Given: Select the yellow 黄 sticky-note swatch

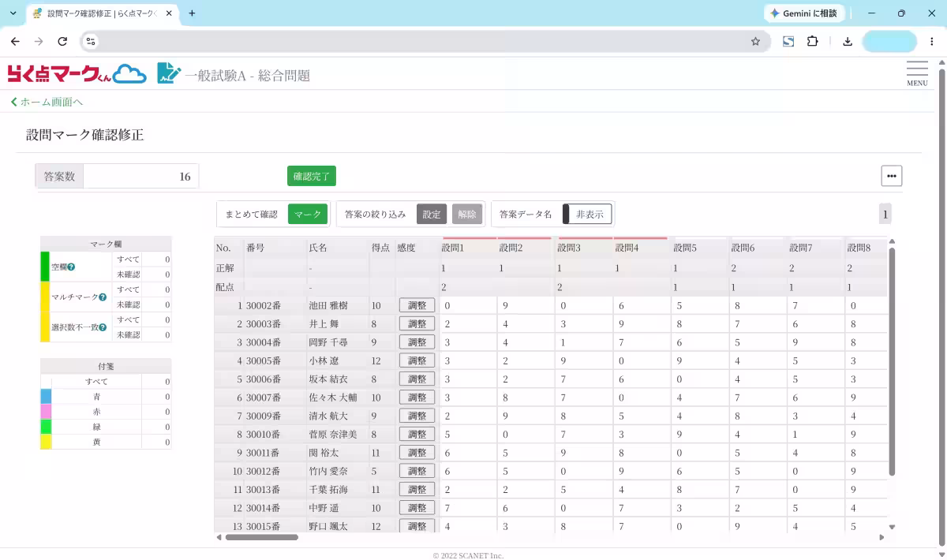Looking at the screenshot, I should point(46,442).
